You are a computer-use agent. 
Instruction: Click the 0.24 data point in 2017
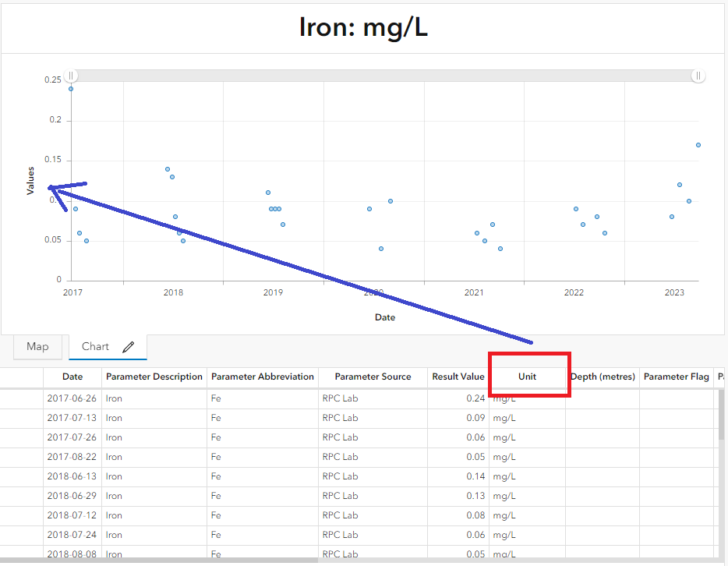click(71, 89)
